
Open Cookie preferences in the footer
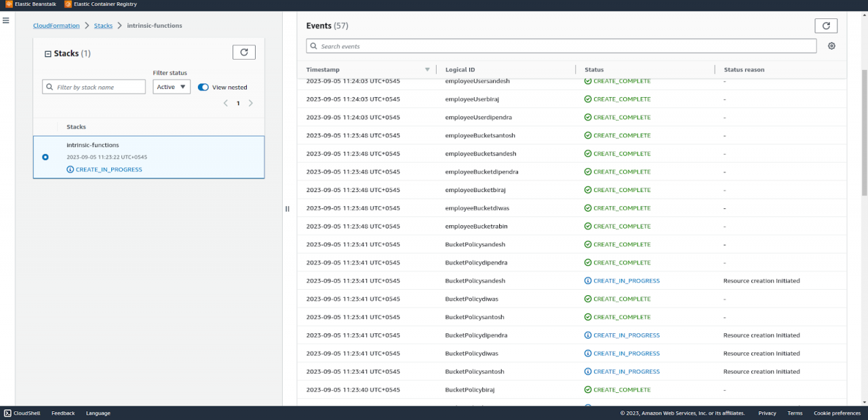(x=837, y=413)
